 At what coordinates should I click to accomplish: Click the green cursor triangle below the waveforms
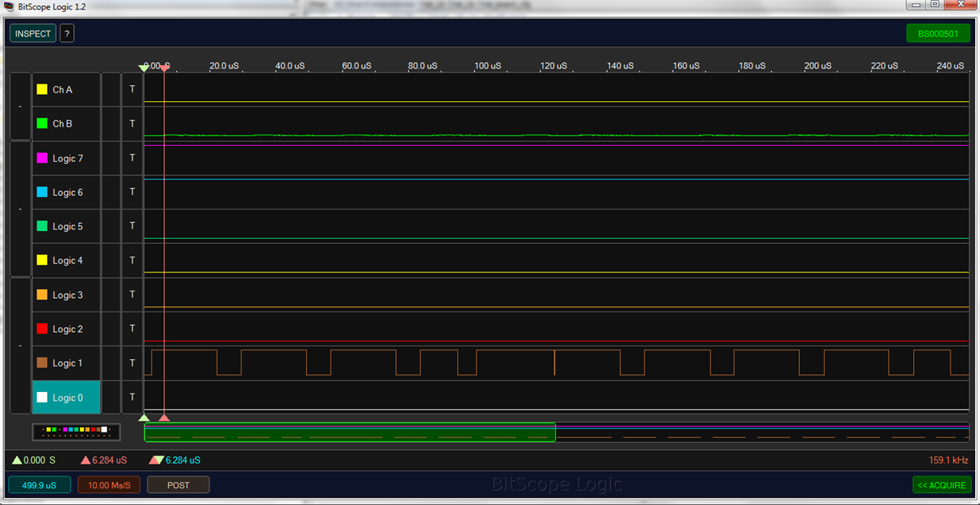point(144,417)
